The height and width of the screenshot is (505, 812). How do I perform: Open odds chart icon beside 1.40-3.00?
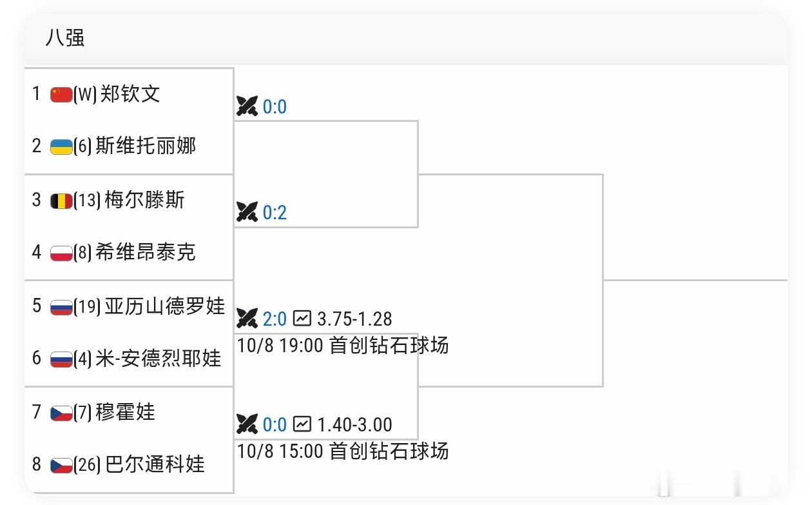click(x=302, y=424)
